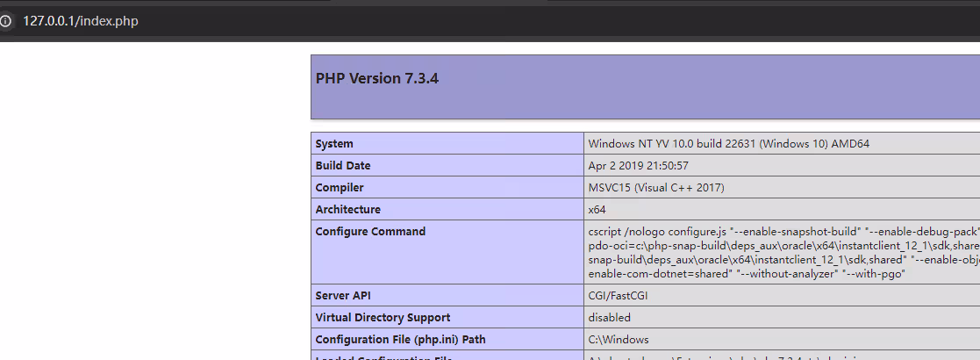Select the Compiler row label
This screenshot has width=980, height=360.
pyautogui.click(x=340, y=188)
